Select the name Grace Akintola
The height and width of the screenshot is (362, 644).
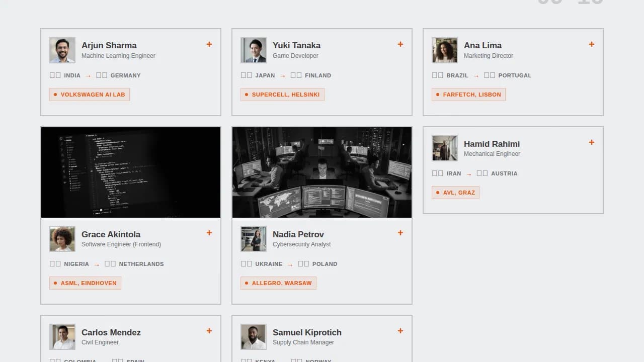111,234
